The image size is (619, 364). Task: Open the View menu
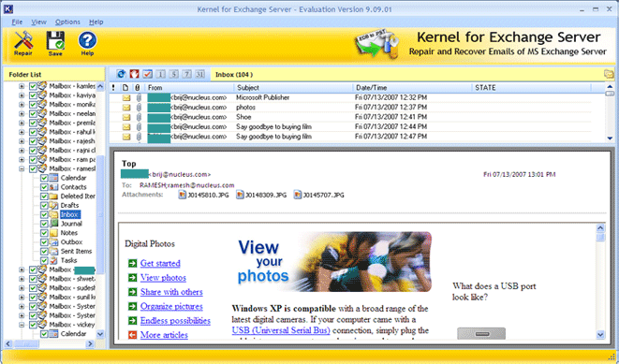pos(38,22)
